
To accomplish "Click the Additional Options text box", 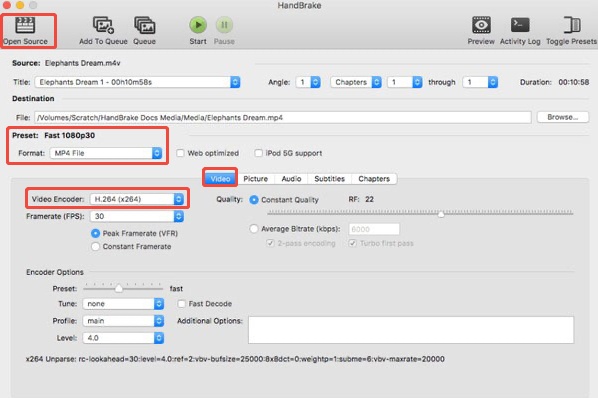I will (x=411, y=329).
